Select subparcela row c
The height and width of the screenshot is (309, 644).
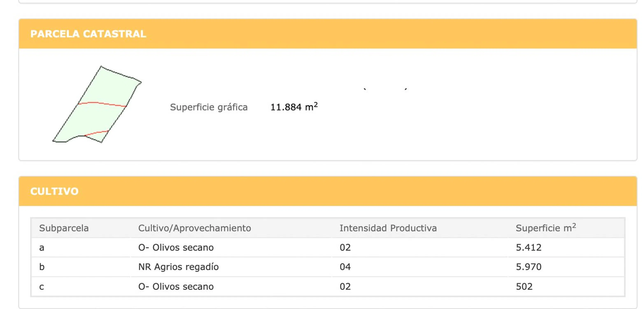click(42, 287)
